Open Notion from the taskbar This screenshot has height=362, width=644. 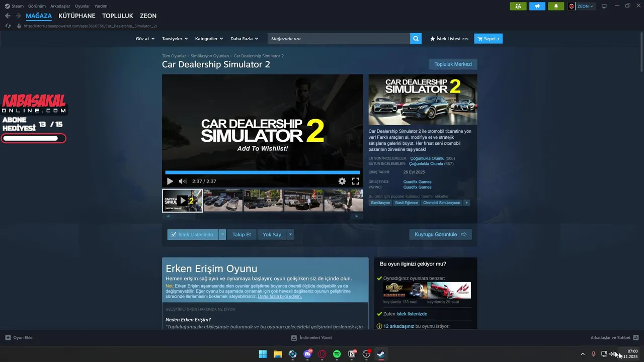pyautogui.click(x=352, y=354)
